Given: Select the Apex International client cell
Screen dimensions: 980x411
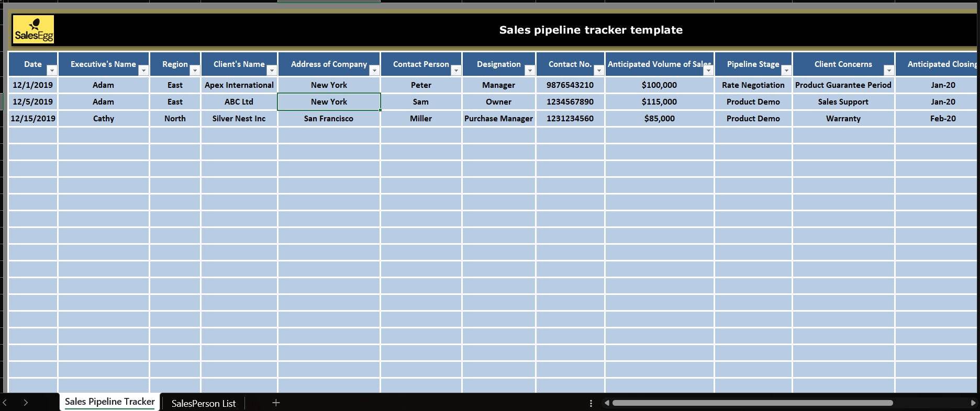Looking at the screenshot, I should tap(239, 85).
